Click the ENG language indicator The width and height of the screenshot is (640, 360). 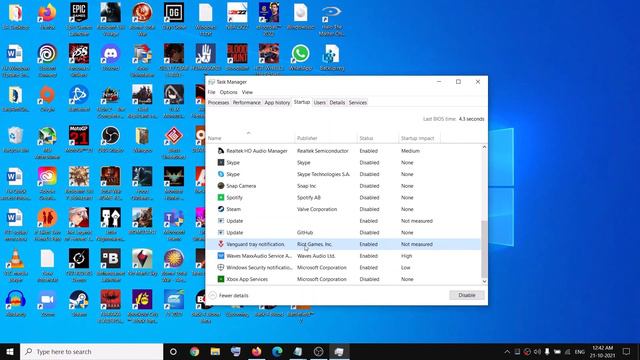(x=580, y=352)
